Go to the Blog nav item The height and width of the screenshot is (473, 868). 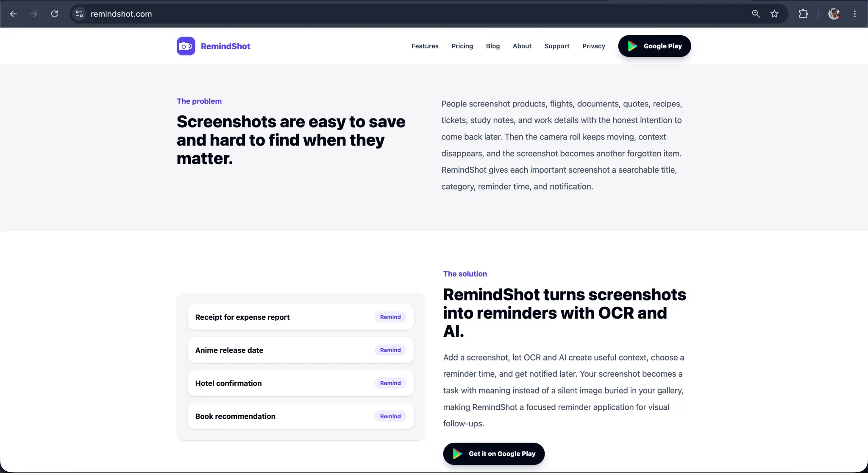[492, 46]
